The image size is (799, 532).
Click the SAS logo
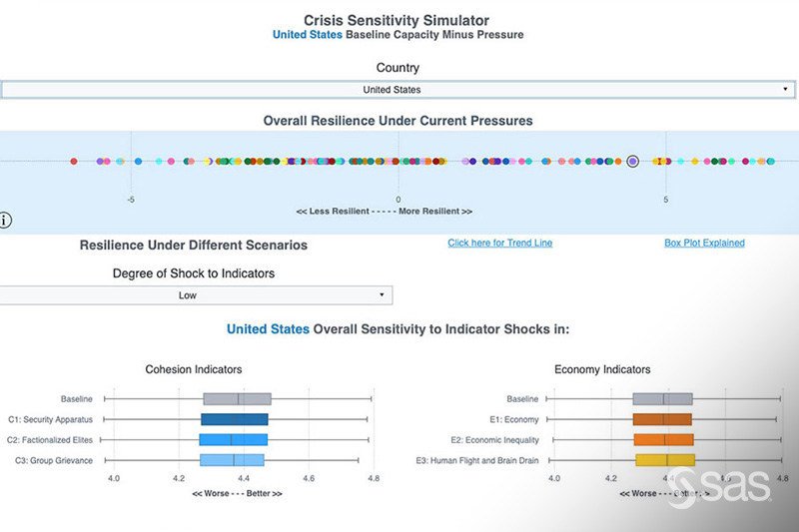[x=719, y=488]
